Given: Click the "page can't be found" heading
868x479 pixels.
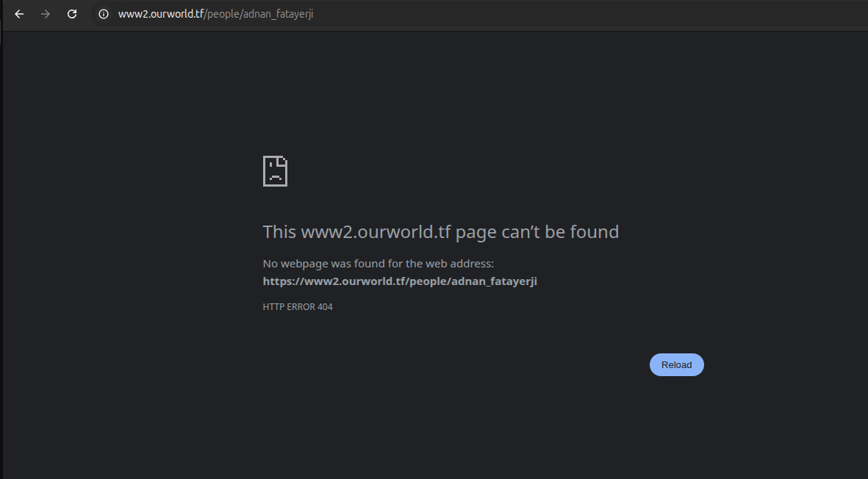Looking at the screenshot, I should point(537,232).
